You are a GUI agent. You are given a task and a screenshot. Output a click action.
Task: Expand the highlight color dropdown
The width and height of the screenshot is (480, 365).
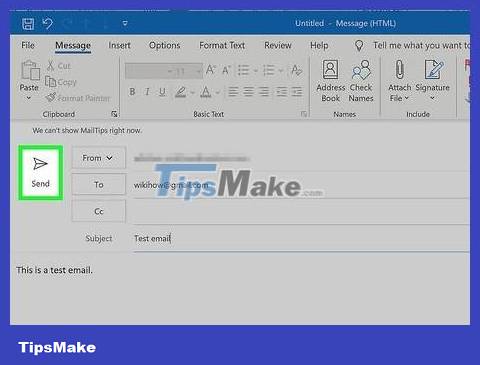pos(192,92)
